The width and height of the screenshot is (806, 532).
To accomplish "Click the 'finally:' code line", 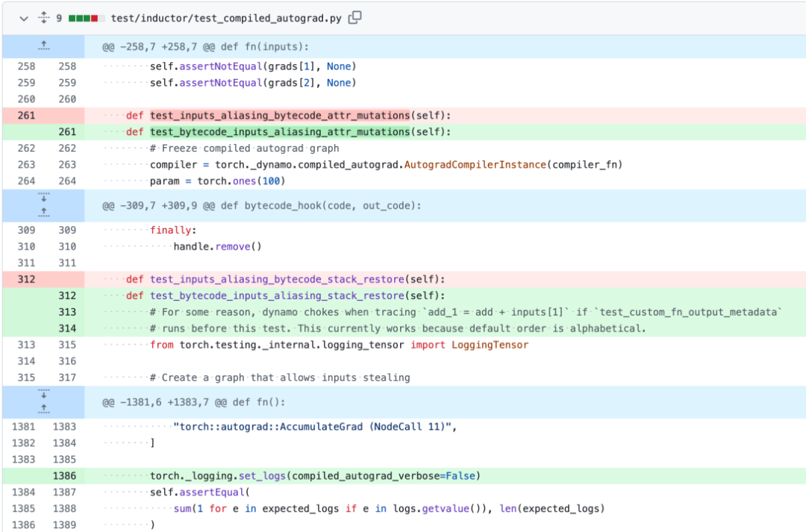I will pos(173,231).
